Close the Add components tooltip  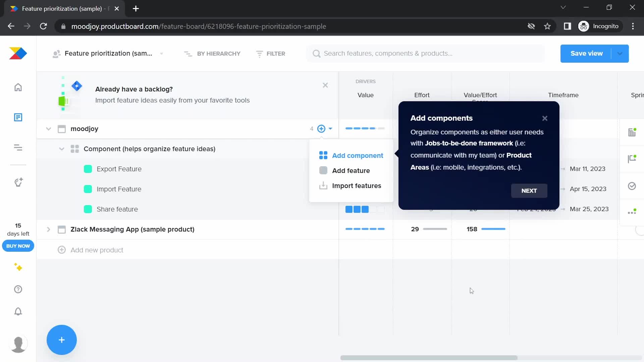tap(545, 118)
